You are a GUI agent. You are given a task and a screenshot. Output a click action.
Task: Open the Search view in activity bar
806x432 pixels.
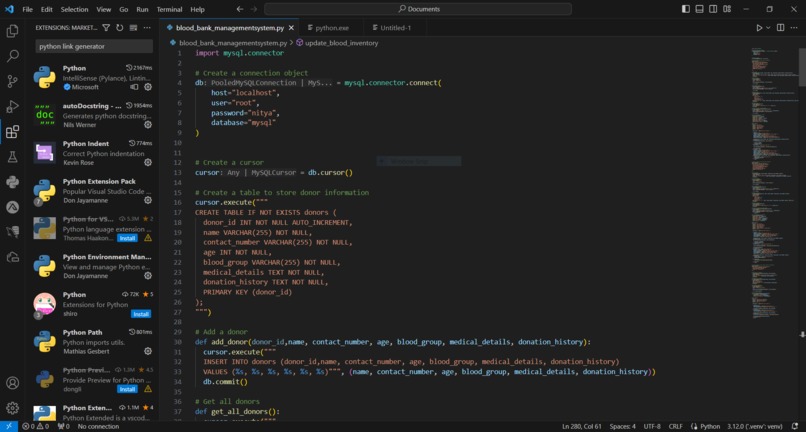pyautogui.click(x=12, y=56)
